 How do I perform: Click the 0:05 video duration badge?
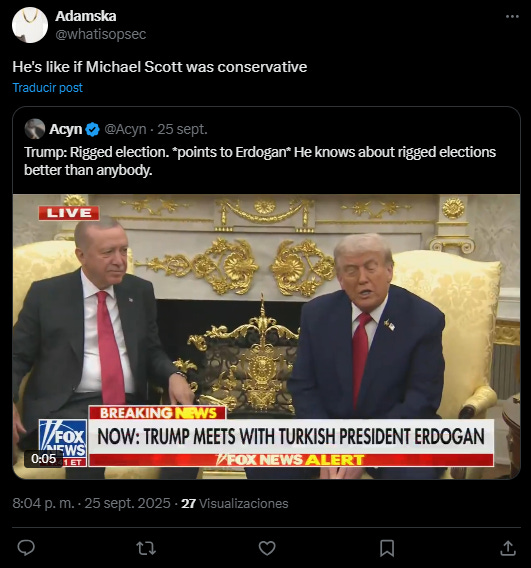point(43,459)
